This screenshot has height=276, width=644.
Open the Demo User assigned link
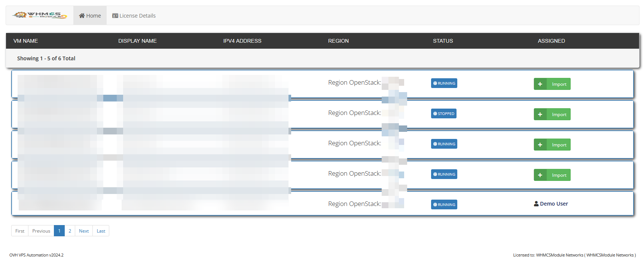pos(554,204)
